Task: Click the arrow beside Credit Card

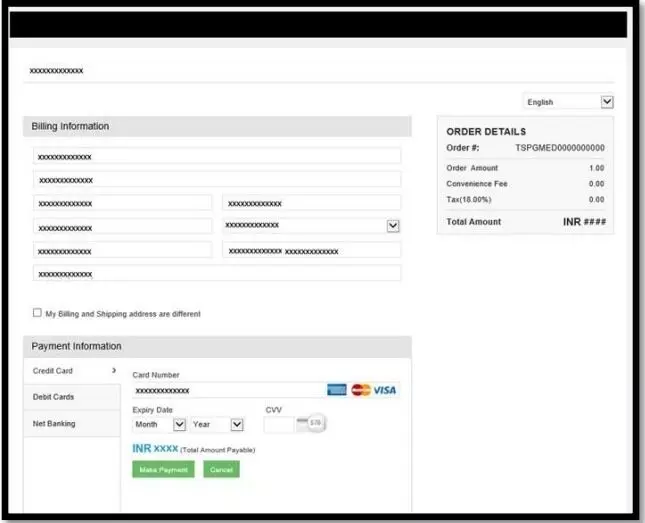Action: coord(113,371)
